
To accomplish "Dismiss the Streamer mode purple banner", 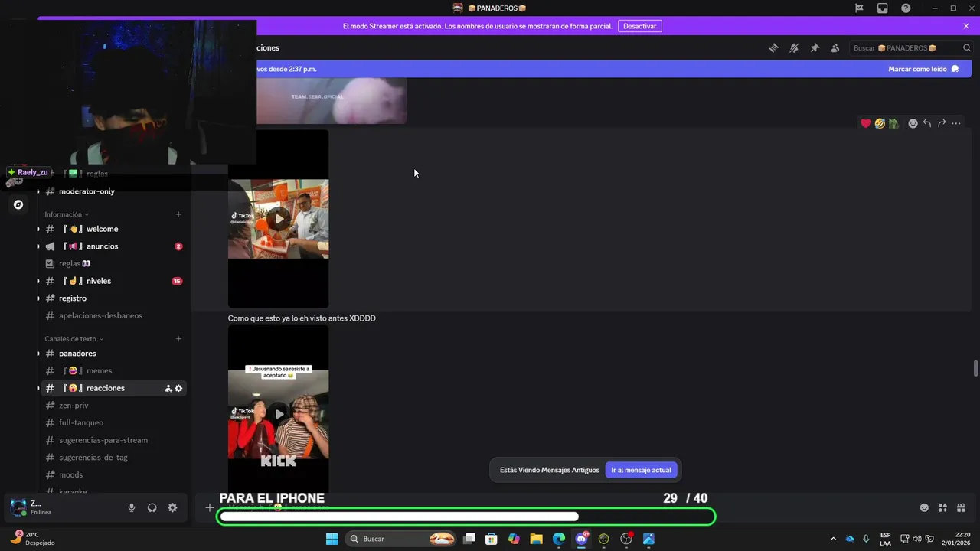I will tap(966, 26).
